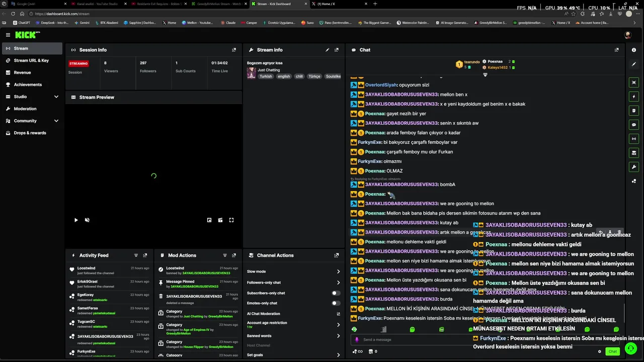Pop out the Session Info panel
Image resolution: width=644 pixels, height=362 pixels.
click(x=234, y=50)
